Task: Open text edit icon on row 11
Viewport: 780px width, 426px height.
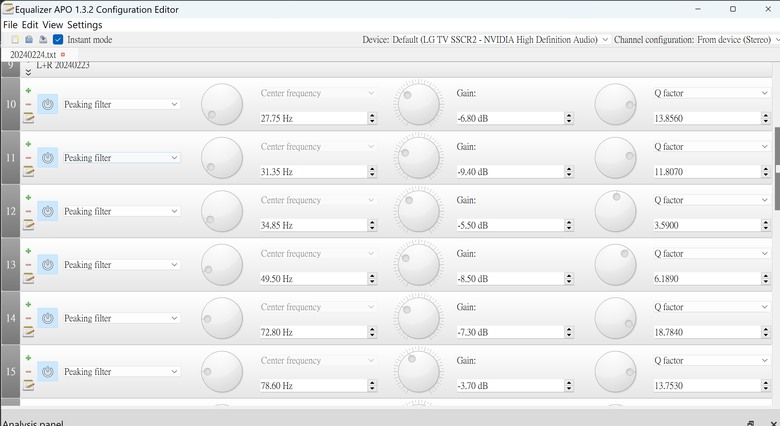Action: point(28,171)
